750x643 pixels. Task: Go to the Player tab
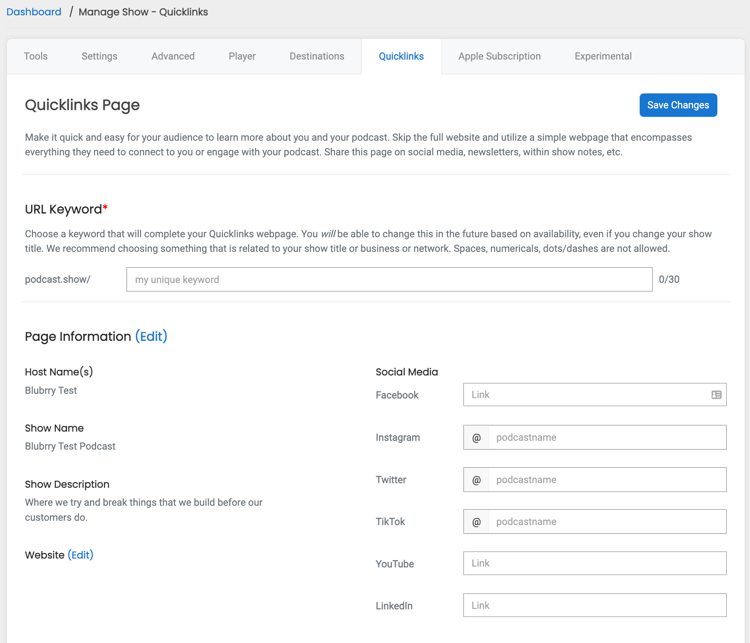point(242,56)
